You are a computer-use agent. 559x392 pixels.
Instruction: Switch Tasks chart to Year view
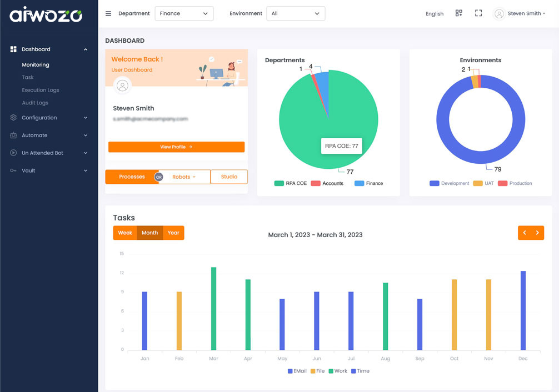[173, 233]
